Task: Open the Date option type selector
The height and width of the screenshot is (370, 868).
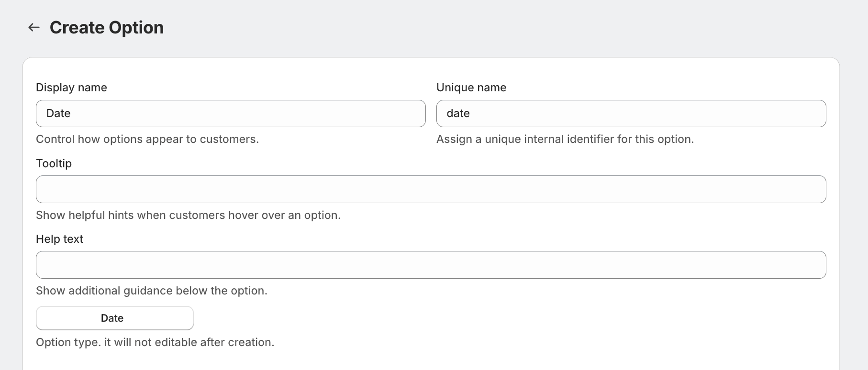Action: pyautogui.click(x=115, y=318)
